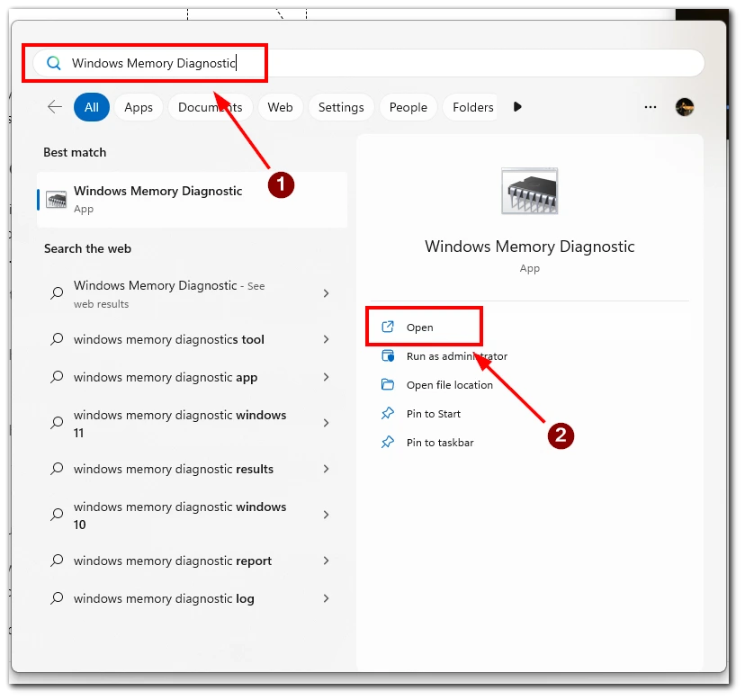The image size is (745, 700).
Task: Click search icon beside 'diagnostics tool' suggestion
Action: click(57, 339)
